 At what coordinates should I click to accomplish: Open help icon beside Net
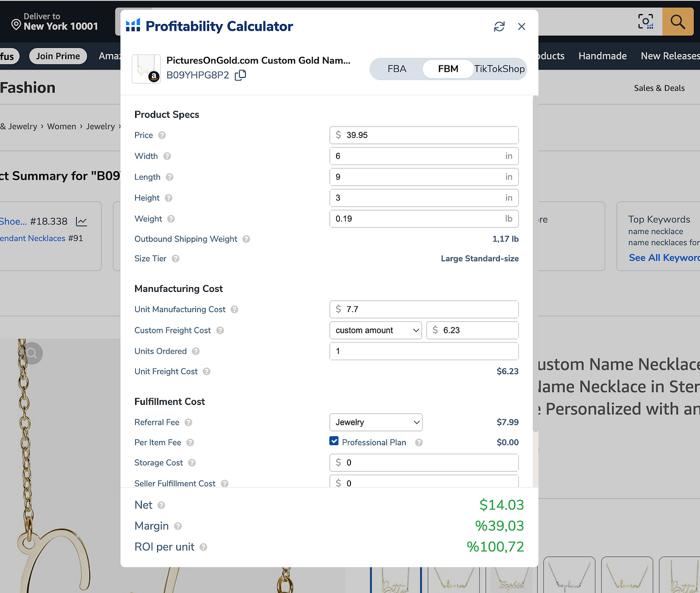coord(161,505)
